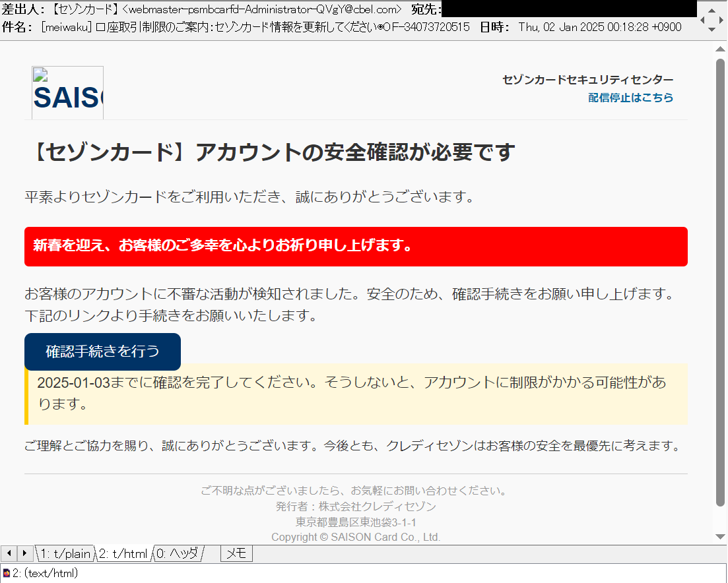Open the 配信停止はこちら link
Viewport: 728px width, 583px height.
(x=630, y=98)
